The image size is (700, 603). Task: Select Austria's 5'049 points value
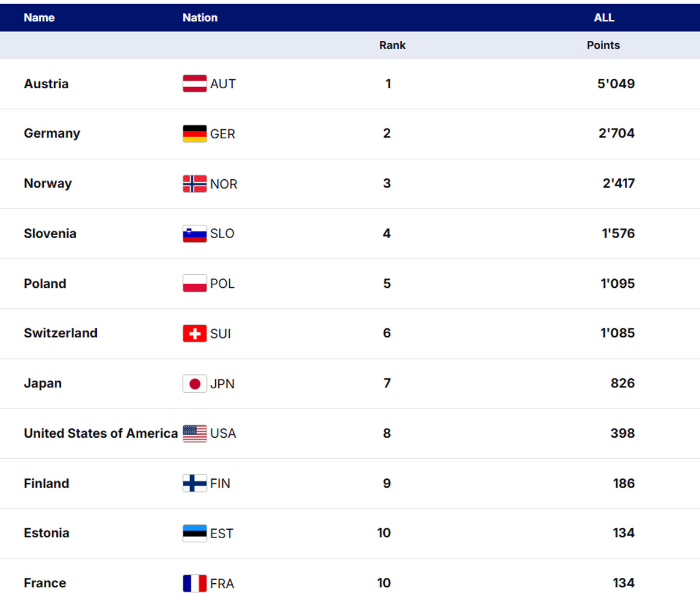coord(615,83)
